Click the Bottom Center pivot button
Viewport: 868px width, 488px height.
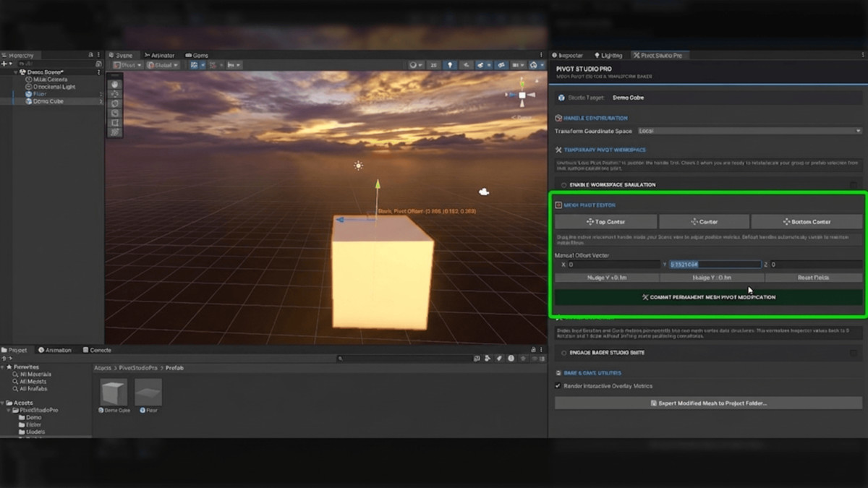[807, 222]
